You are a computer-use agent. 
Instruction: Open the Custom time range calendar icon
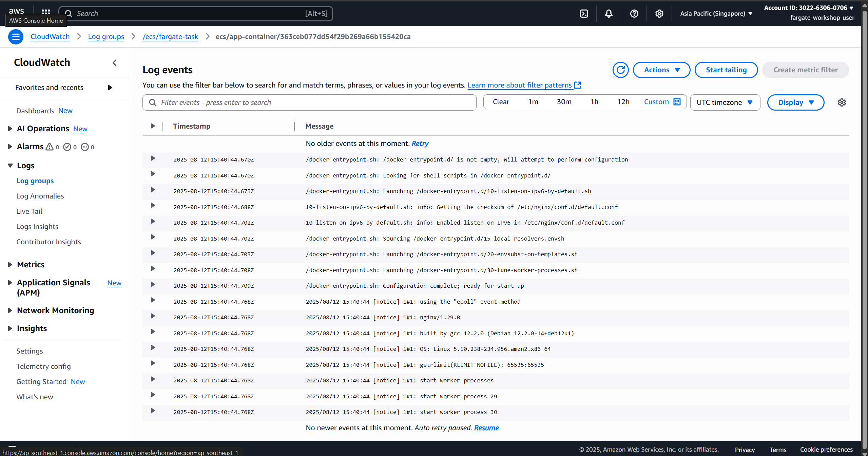pyautogui.click(x=677, y=102)
